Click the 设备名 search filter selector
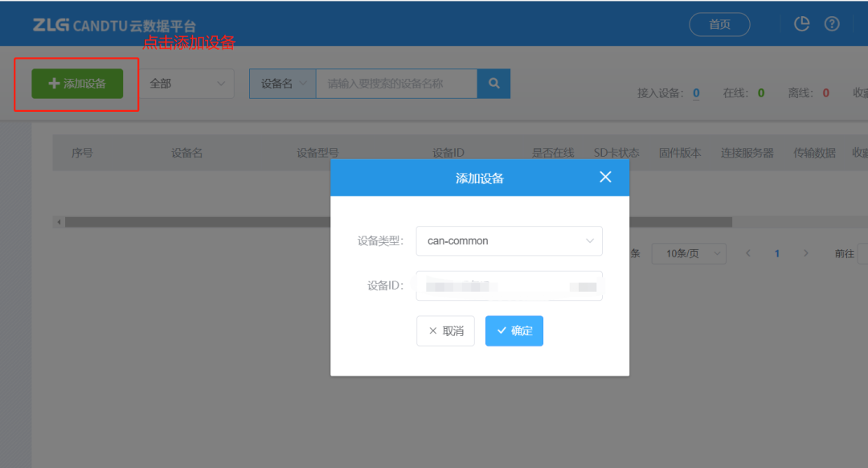 click(281, 83)
